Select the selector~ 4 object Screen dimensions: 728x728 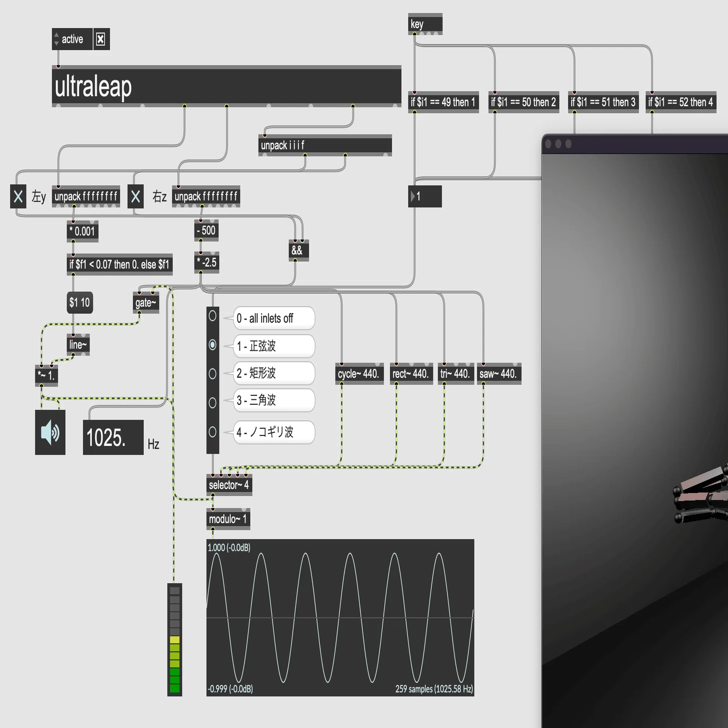pyautogui.click(x=229, y=485)
